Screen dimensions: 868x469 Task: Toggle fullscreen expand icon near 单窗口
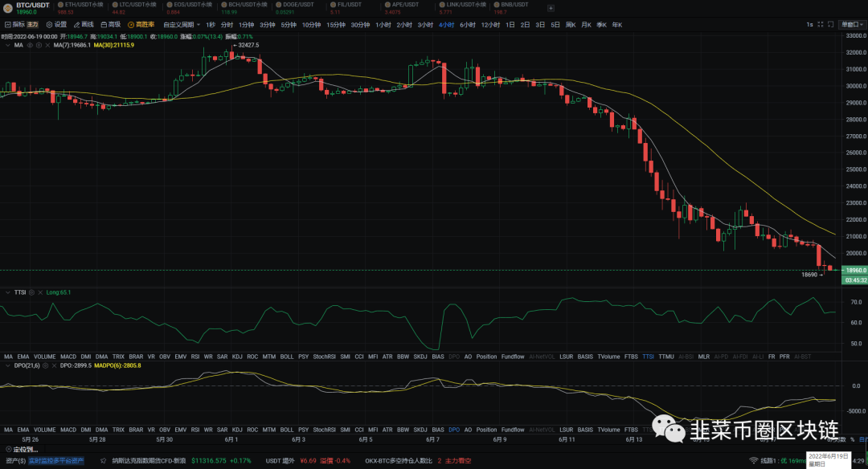821,25
